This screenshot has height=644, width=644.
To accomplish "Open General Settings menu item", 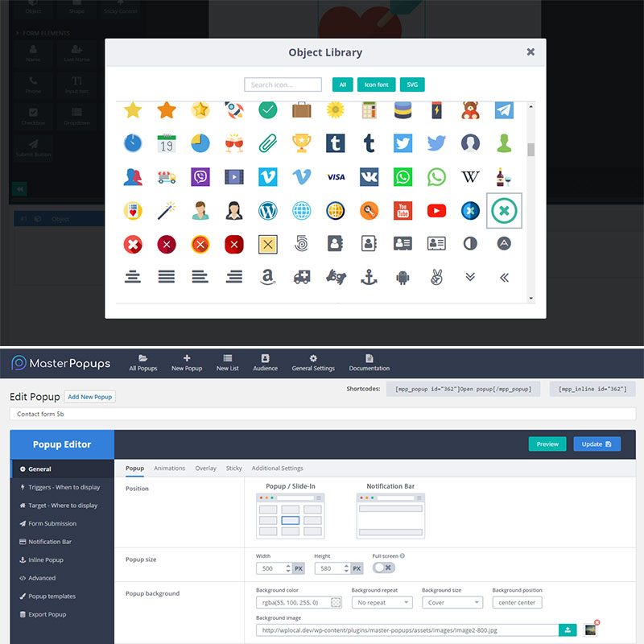I will click(313, 363).
